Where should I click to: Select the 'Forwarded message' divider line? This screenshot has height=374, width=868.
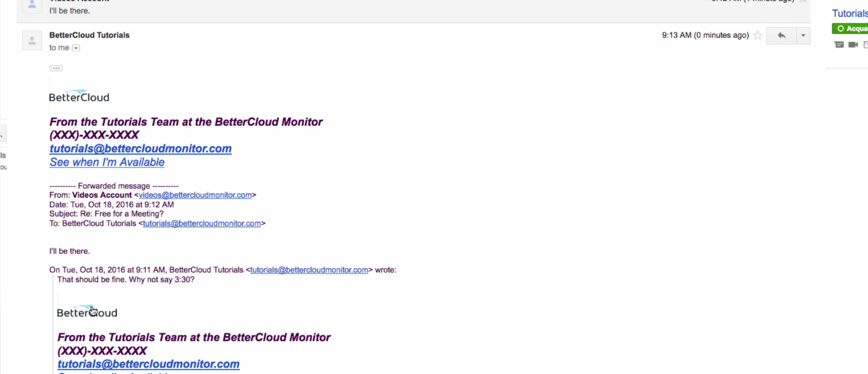point(114,186)
